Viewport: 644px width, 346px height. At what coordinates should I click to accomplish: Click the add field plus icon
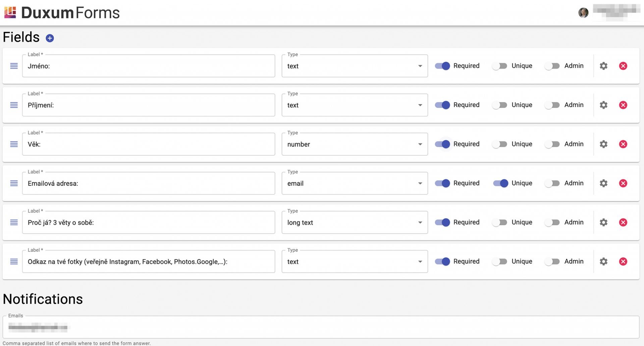pyautogui.click(x=50, y=38)
